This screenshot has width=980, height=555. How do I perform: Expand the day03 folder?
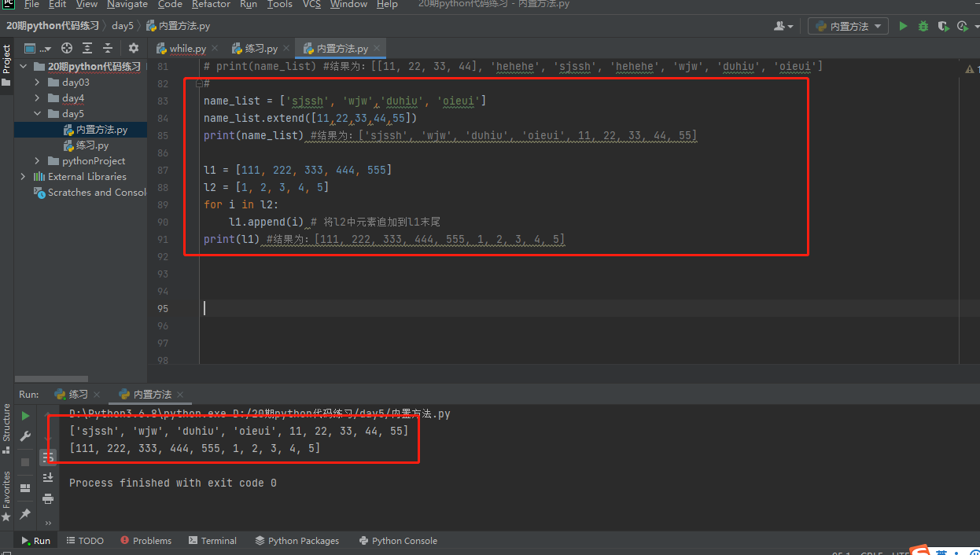click(37, 83)
